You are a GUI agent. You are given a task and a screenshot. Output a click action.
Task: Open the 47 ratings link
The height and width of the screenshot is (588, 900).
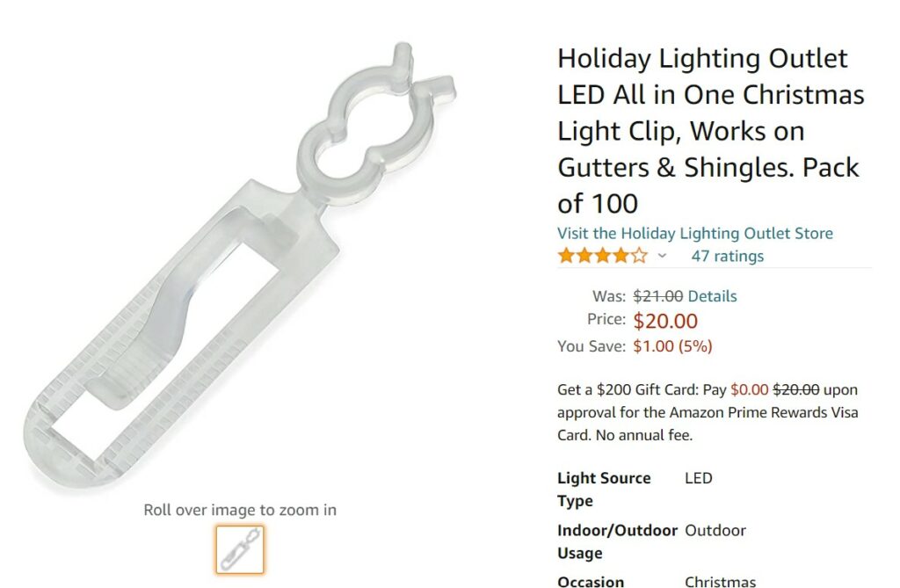[x=727, y=256]
